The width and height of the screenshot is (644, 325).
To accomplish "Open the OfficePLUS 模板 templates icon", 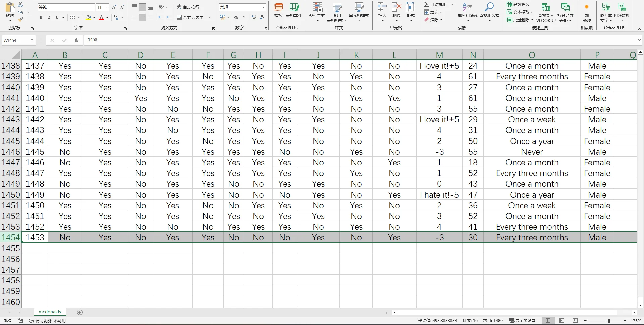I will click(x=278, y=10).
